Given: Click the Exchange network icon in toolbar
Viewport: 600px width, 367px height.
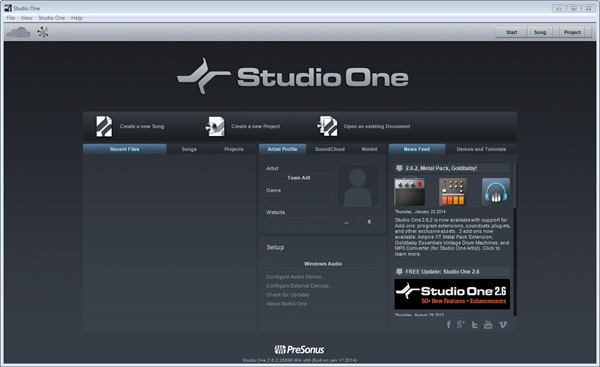Looking at the screenshot, I should tap(43, 32).
